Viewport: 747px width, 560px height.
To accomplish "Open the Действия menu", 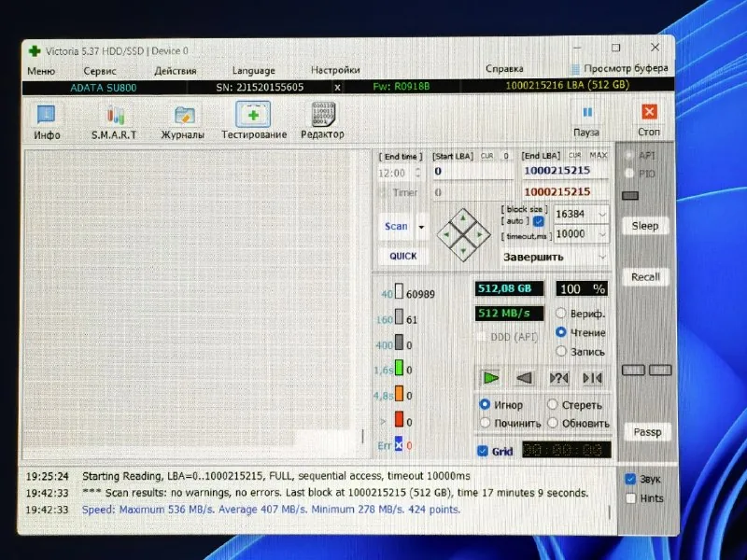I will coord(175,71).
